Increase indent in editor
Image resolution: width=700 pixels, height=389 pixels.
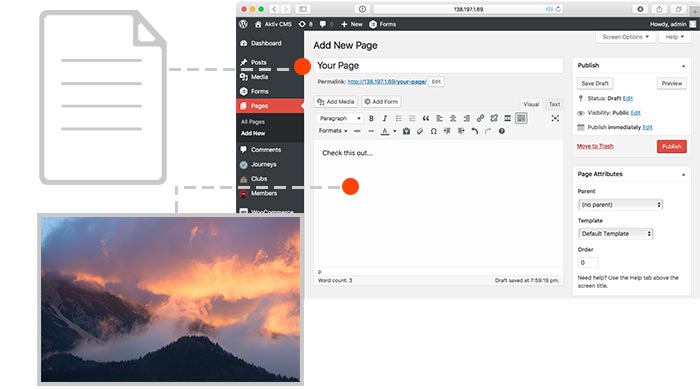(461, 131)
